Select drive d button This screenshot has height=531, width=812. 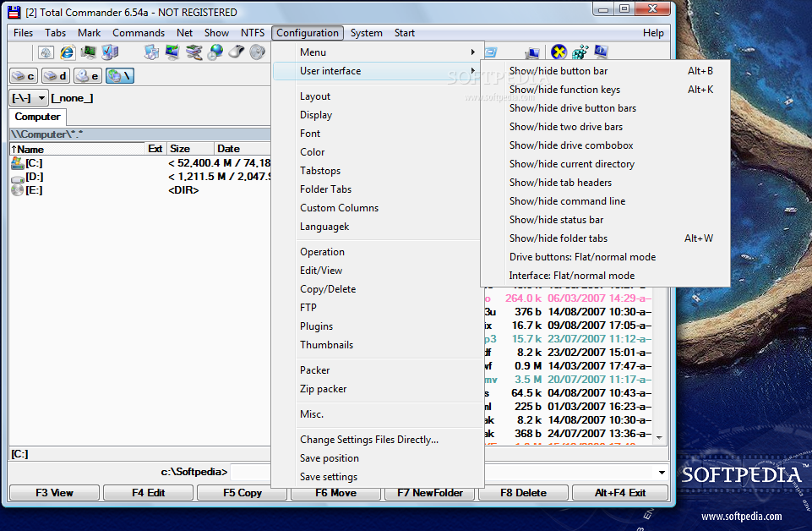pyautogui.click(x=56, y=76)
